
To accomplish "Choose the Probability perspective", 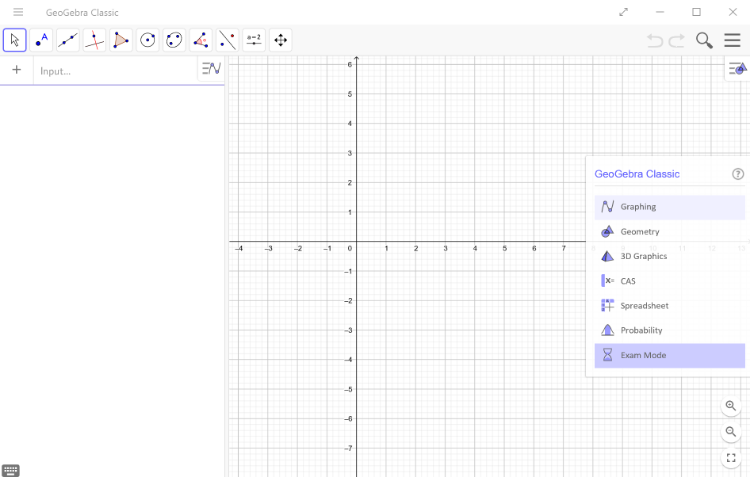I will point(670,331).
